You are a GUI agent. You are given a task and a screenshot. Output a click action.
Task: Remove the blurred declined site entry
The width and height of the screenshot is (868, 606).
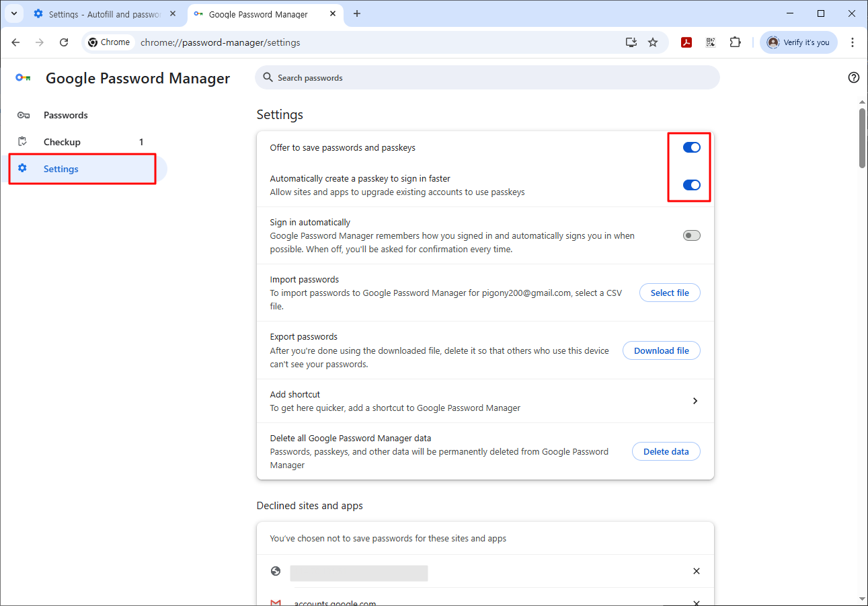click(x=697, y=571)
